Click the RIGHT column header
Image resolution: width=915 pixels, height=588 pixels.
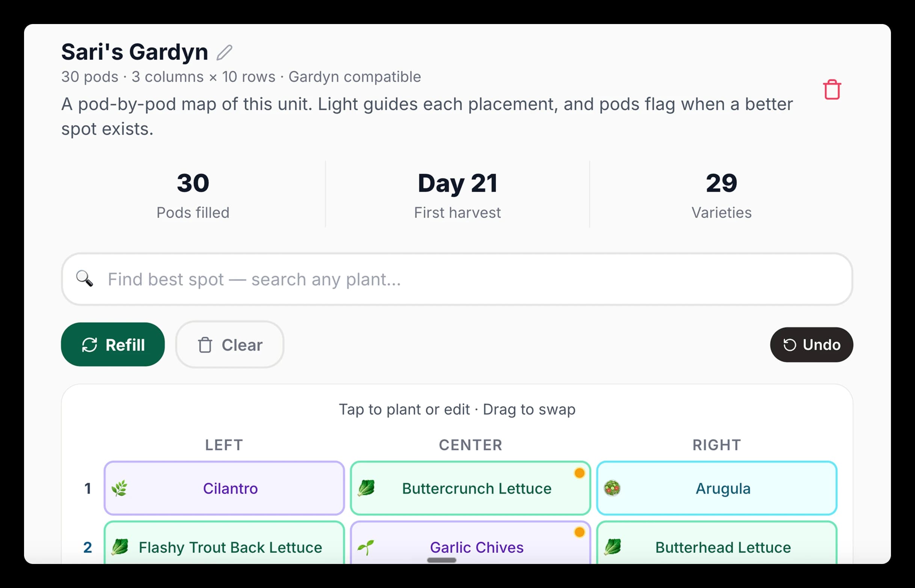(717, 445)
